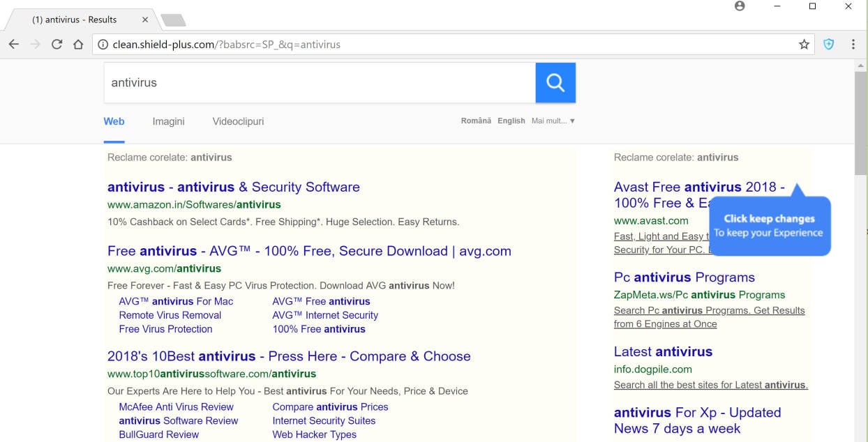
Task: Open the browser home page icon
Action: pos(78,44)
